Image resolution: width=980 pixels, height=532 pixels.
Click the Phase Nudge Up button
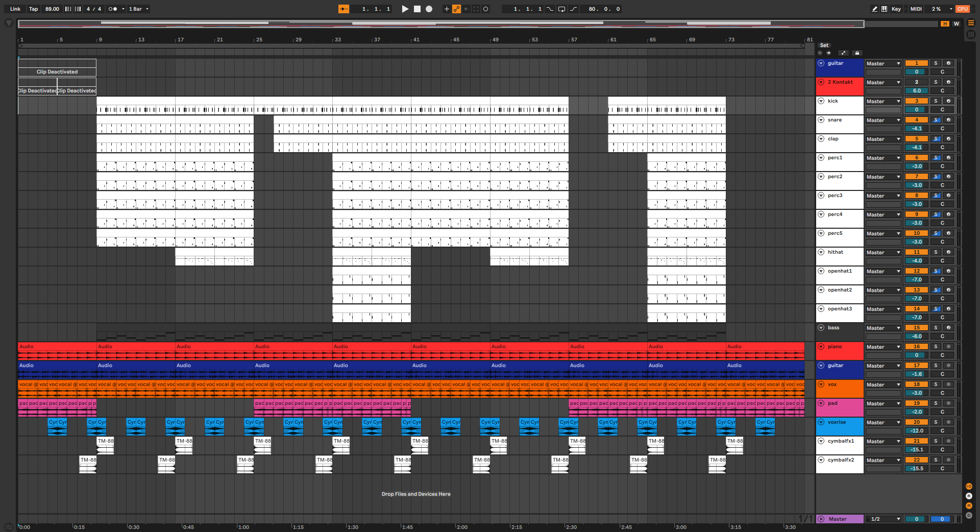78,9
